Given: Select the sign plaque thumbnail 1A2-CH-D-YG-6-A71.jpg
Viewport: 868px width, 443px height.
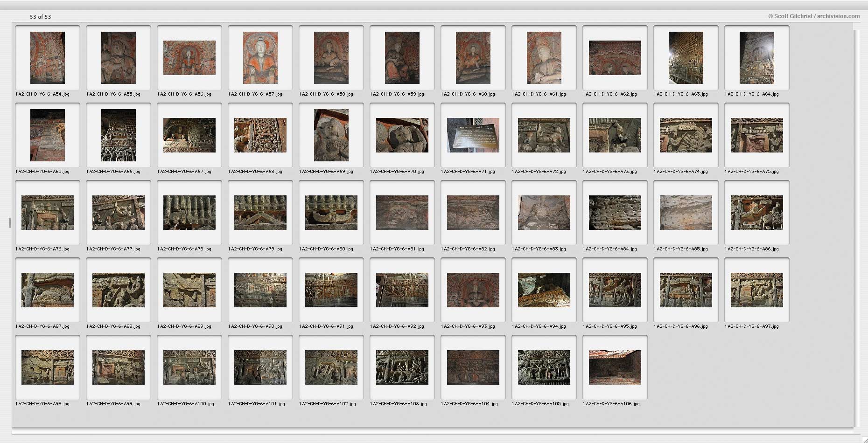Looking at the screenshot, I should [x=473, y=135].
